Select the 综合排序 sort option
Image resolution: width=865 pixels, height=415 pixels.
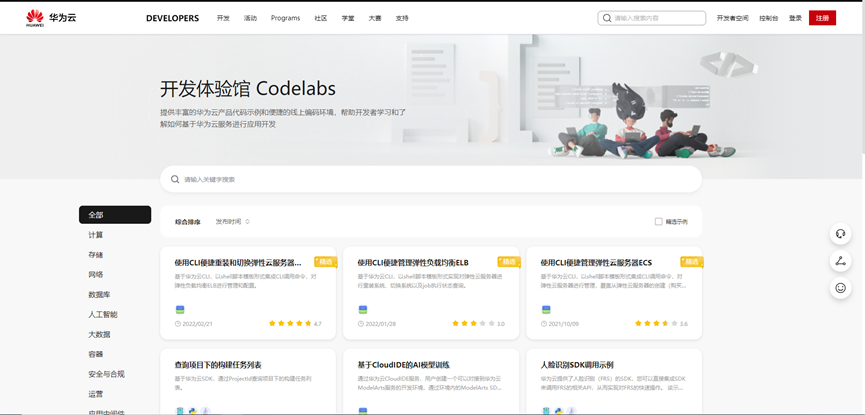pyautogui.click(x=188, y=221)
